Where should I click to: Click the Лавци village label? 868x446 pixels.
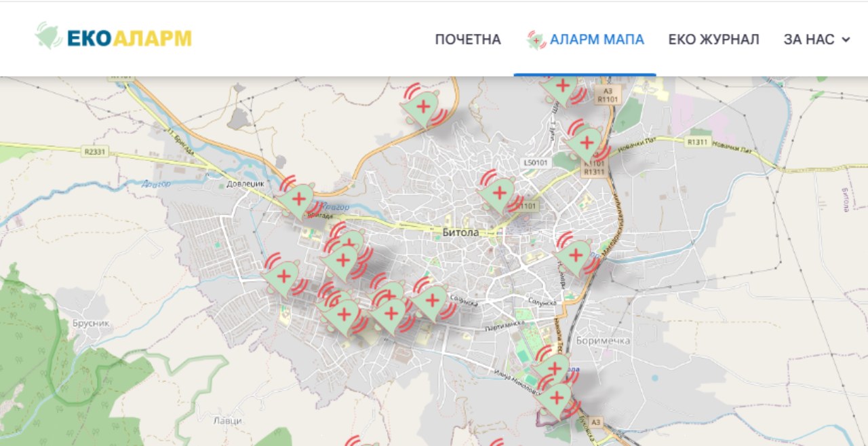[x=226, y=420]
